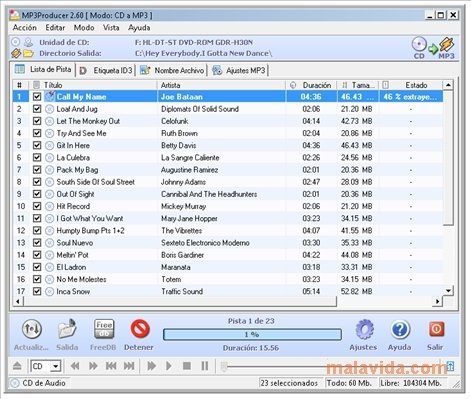Click the Directorio Salida path text
This screenshot has width=471, height=399.
pos(204,53)
